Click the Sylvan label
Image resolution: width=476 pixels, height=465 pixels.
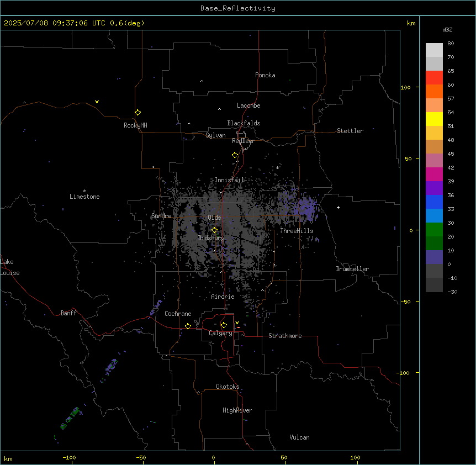(x=215, y=135)
